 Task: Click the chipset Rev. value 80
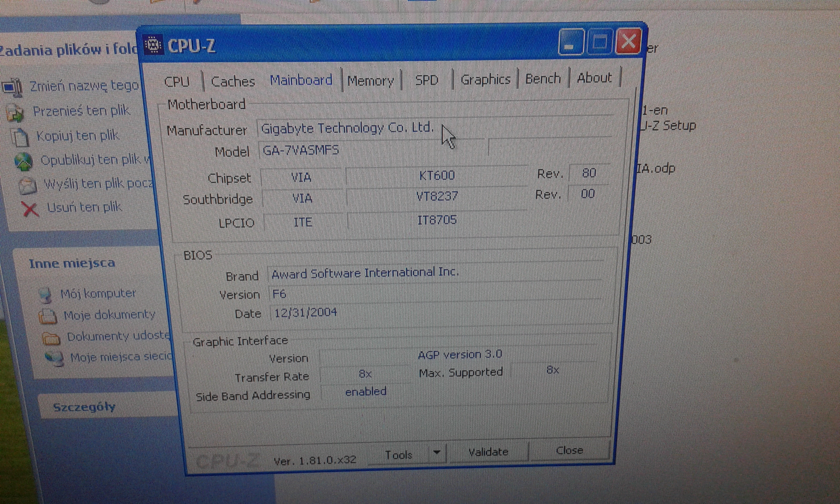[589, 173]
